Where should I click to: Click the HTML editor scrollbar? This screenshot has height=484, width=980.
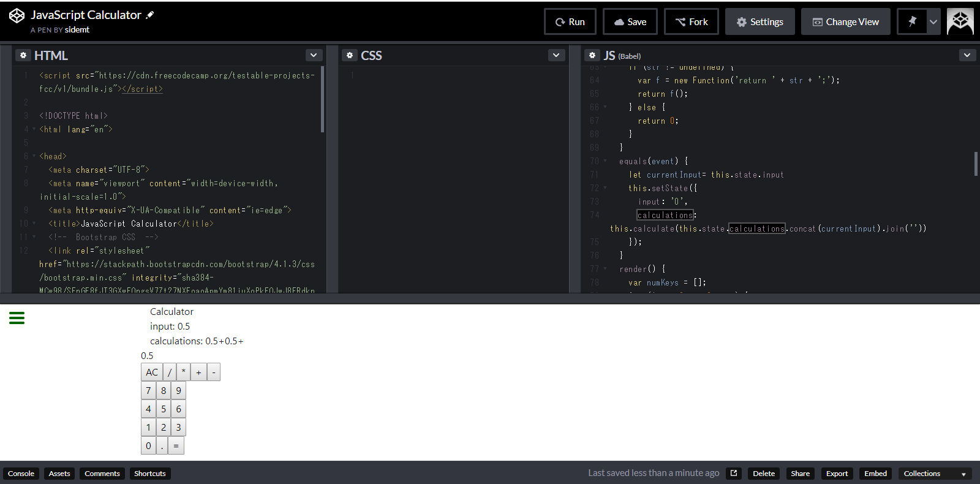coord(322,99)
